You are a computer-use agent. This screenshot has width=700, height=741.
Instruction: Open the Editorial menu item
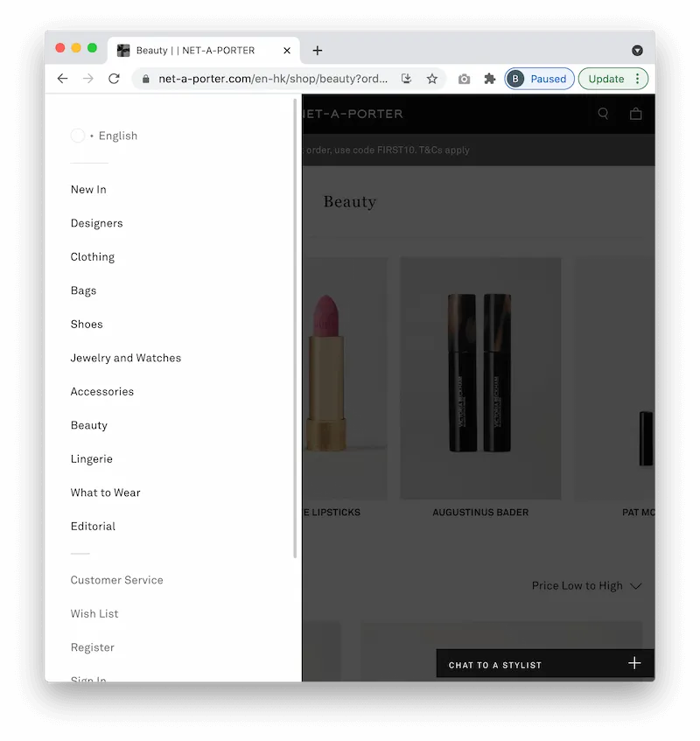(x=93, y=526)
